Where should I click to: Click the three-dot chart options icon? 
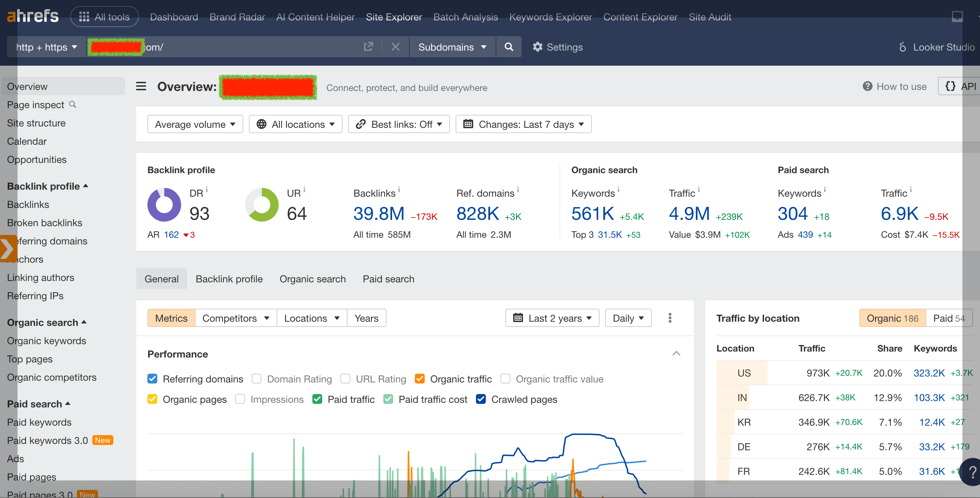tap(670, 318)
